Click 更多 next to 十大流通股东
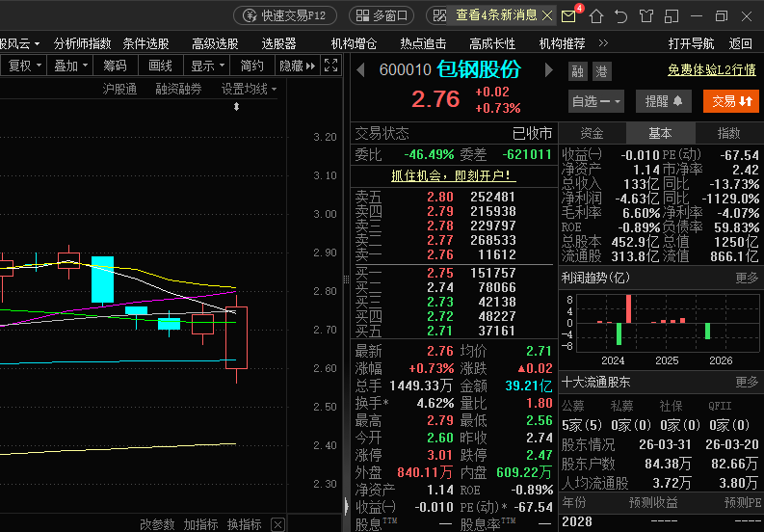This screenshot has height=532, width=764. pos(747,382)
